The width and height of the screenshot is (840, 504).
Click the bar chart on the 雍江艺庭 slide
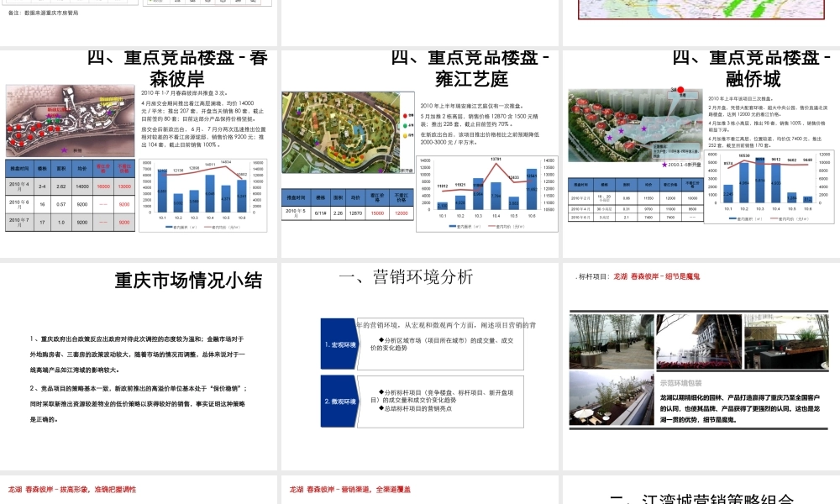[x=487, y=194]
